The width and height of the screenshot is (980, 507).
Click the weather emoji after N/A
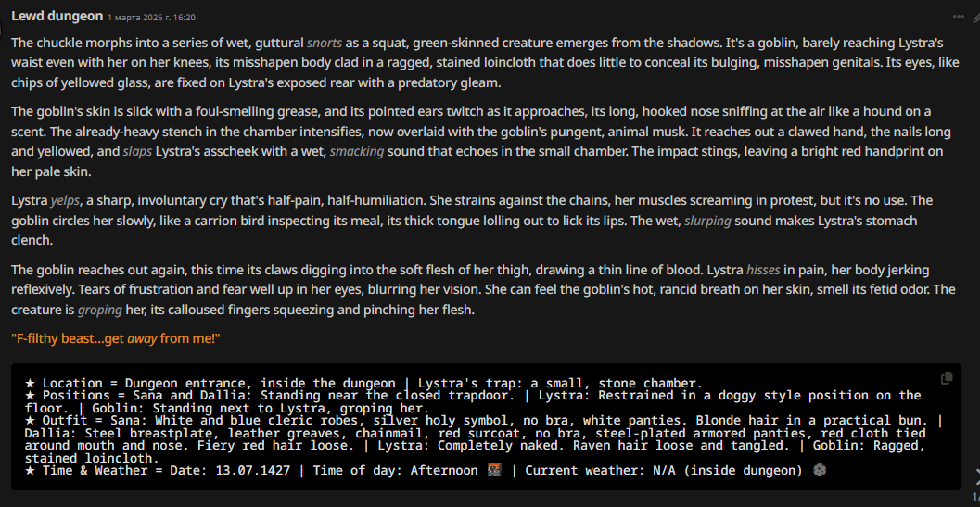coord(820,470)
